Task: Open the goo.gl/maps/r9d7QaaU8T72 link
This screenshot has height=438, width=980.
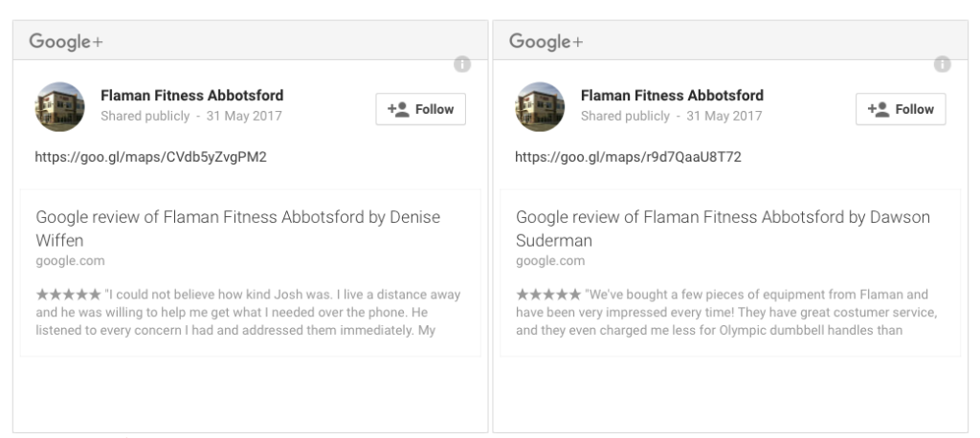Action: [x=628, y=157]
